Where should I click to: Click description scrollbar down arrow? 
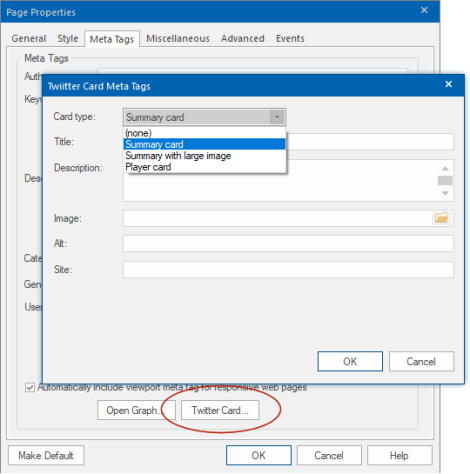click(445, 193)
